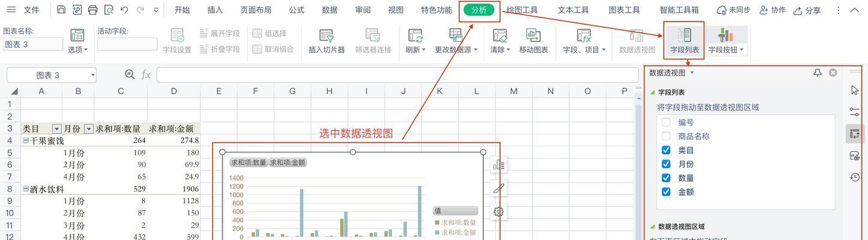Click the Print icon
This screenshot has width=868, height=240.
pos(92,10)
